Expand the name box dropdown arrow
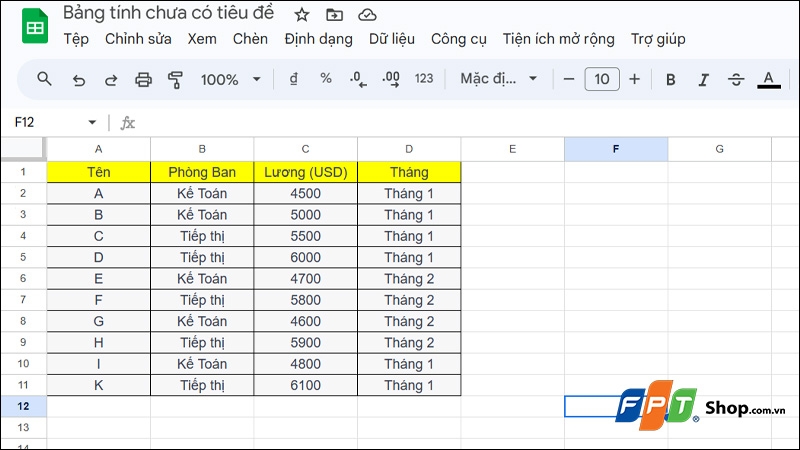 (92, 122)
